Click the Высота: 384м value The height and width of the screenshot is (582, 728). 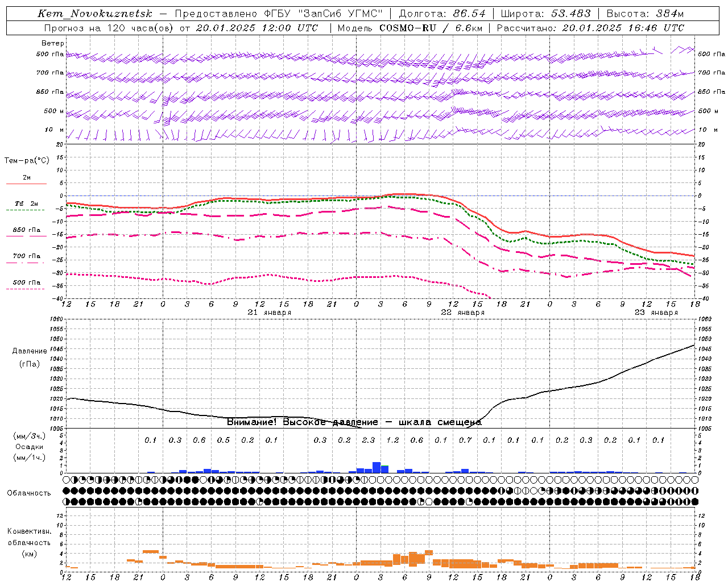coord(645,14)
